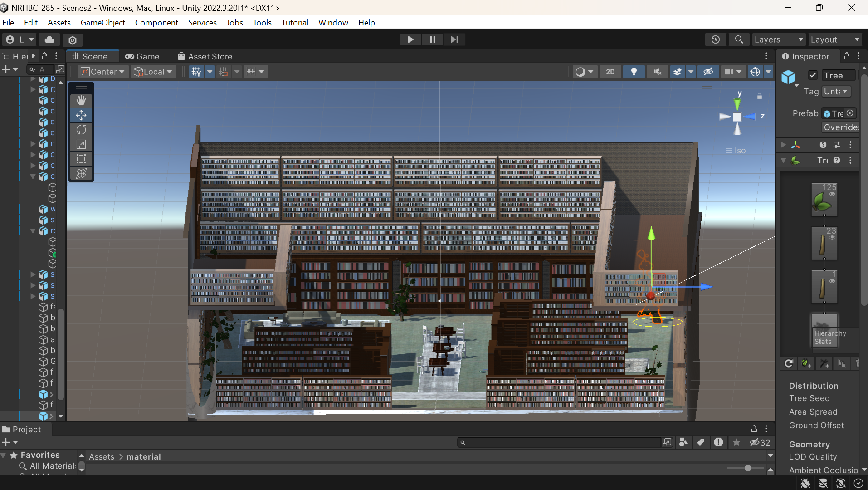The width and height of the screenshot is (868, 490).
Task: Click Assets in Project breadcrumb
Action: 102,456
